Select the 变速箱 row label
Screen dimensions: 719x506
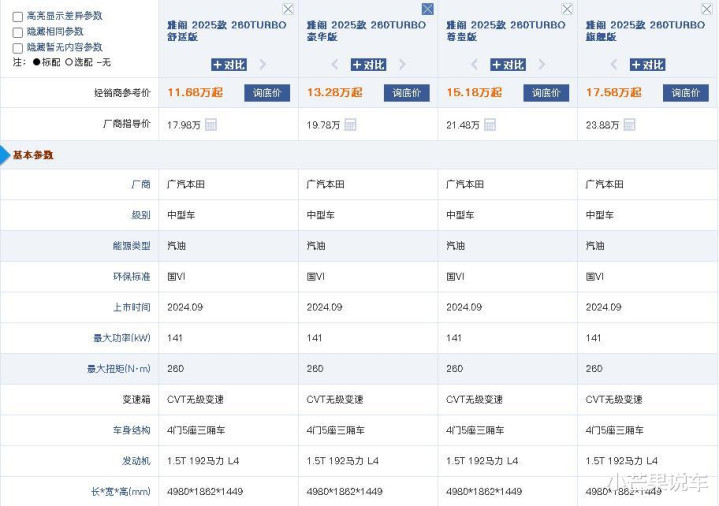[x=136, y=400]
